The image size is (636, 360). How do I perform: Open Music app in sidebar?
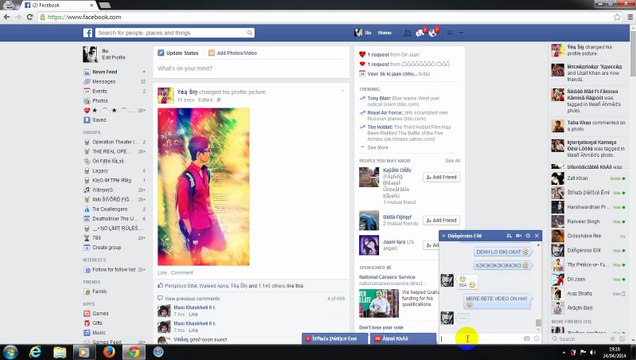[99, 333]
